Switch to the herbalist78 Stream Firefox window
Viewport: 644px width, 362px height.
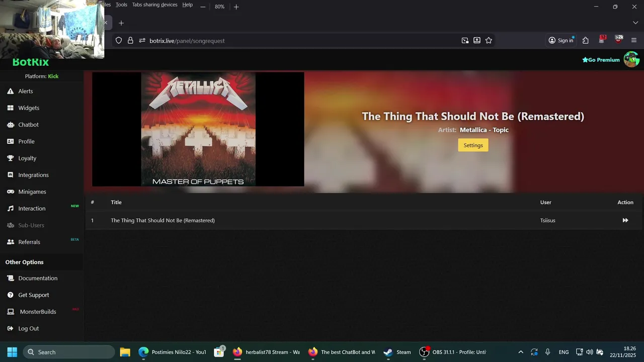click(x=267, y=352)
